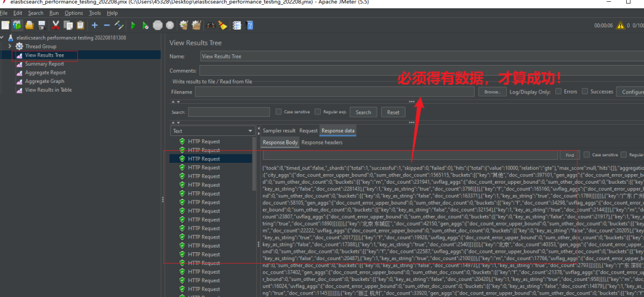Create a new test plan via toolbar icon
The height and width of the screenshot is (297, 644).
5,26
